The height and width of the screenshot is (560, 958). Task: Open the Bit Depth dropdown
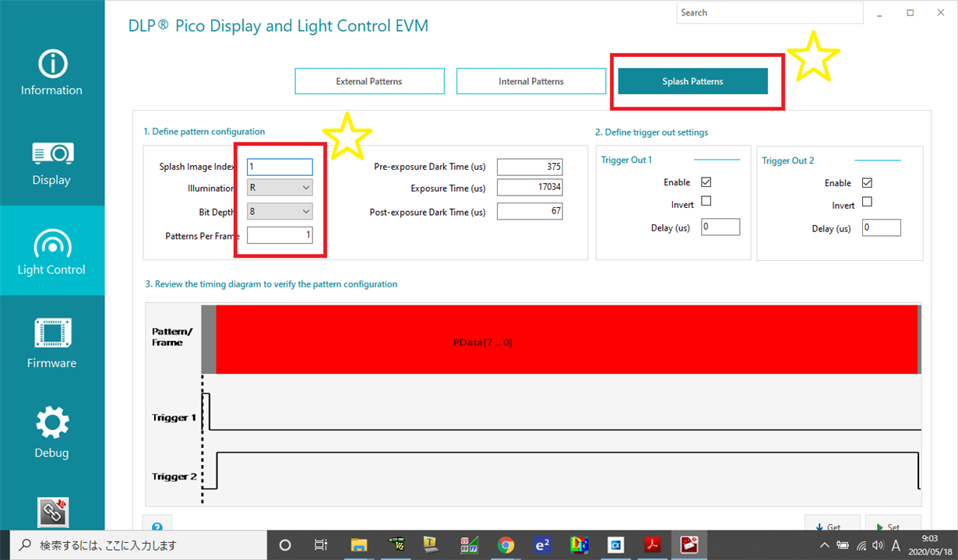(x=280, y=211)
